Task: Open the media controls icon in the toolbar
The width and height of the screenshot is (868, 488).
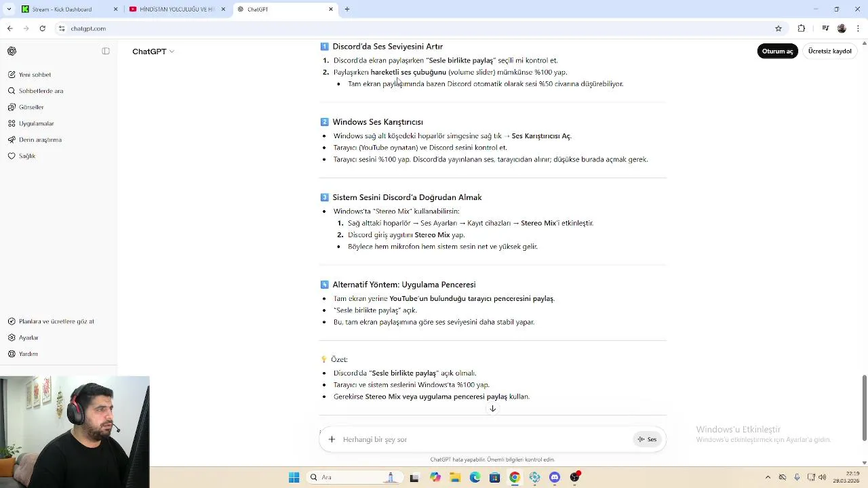Action: point(825,28)
